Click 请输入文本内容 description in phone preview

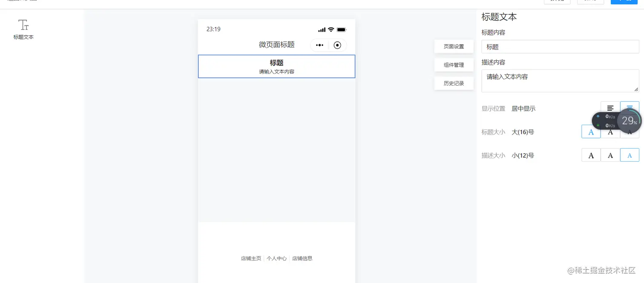pos(276,71)
